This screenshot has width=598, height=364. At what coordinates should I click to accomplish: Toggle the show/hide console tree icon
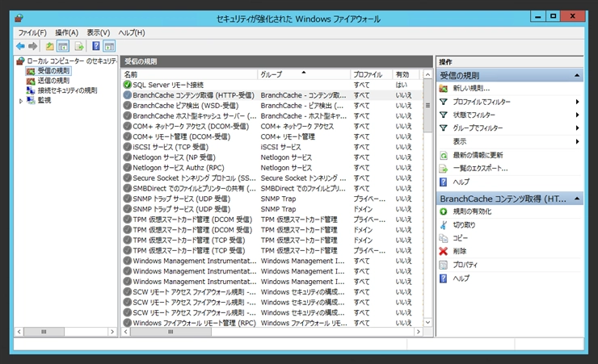(63, 47)
